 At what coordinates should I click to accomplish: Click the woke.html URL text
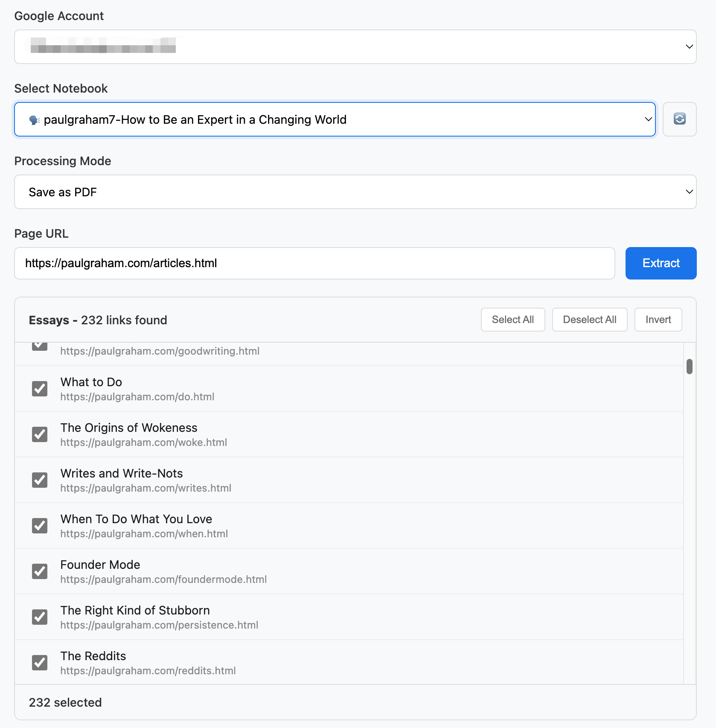[x=144, y=443]
